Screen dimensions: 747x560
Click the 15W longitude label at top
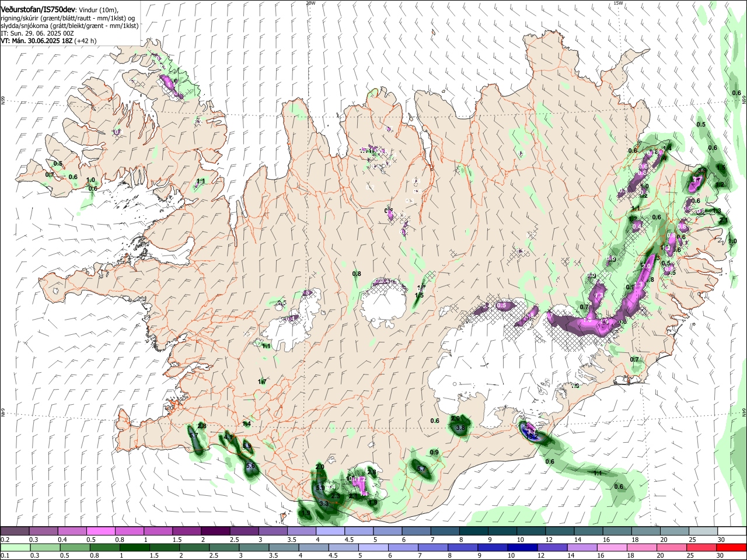[618, 2]
